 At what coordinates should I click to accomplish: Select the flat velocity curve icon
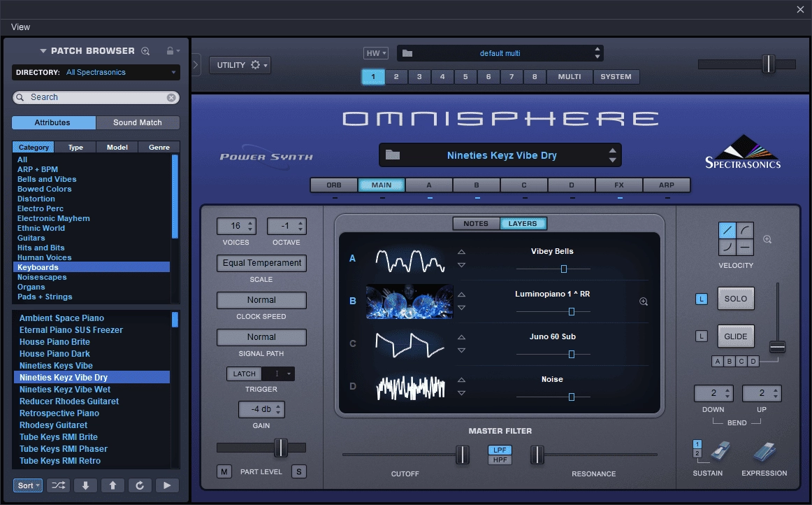coord(745,248)
